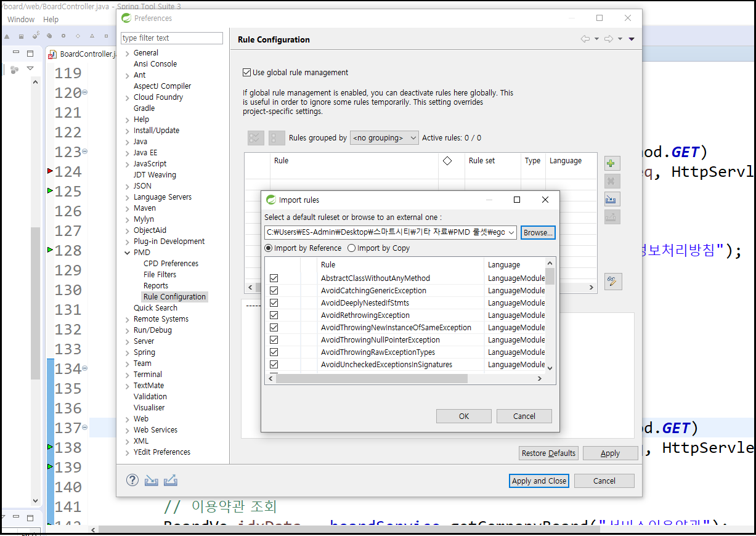Collapse folding marker at line 120
This screenshot has width=756, height=536.
85,92
